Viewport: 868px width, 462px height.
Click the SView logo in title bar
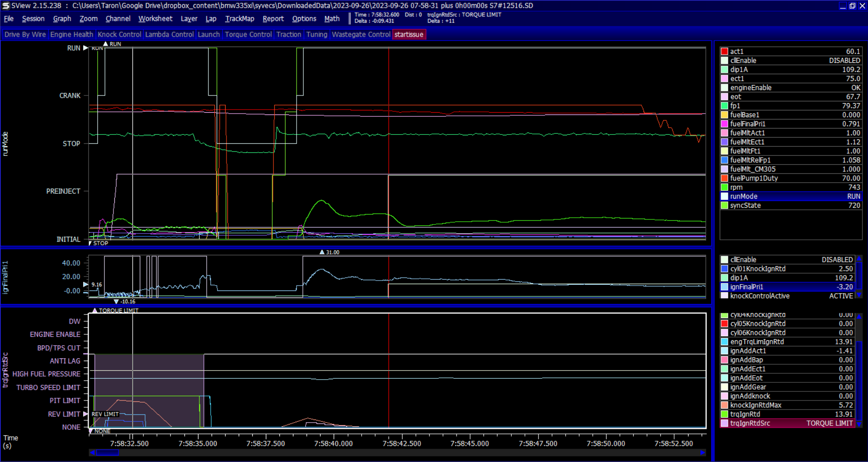[6, 5]
